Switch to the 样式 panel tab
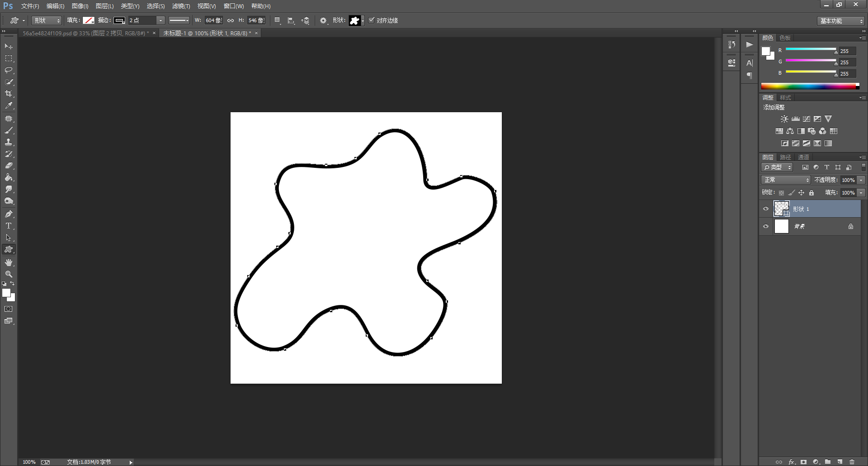 coord(785,97)
